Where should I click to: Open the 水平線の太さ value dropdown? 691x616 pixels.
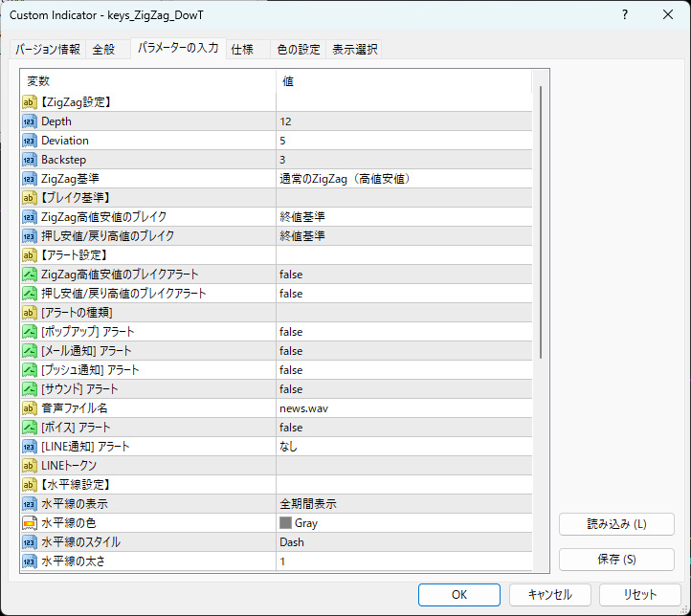[404, 561]
